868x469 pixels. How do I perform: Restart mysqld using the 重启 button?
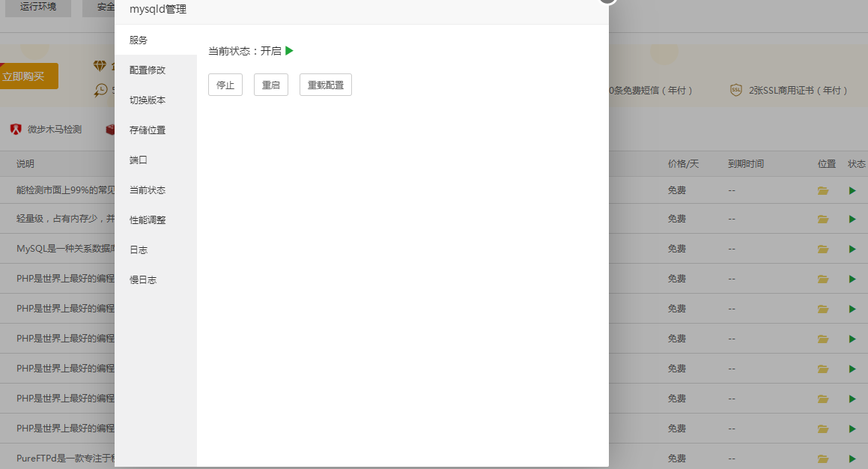pyautogui.click(x=270, y=85)
